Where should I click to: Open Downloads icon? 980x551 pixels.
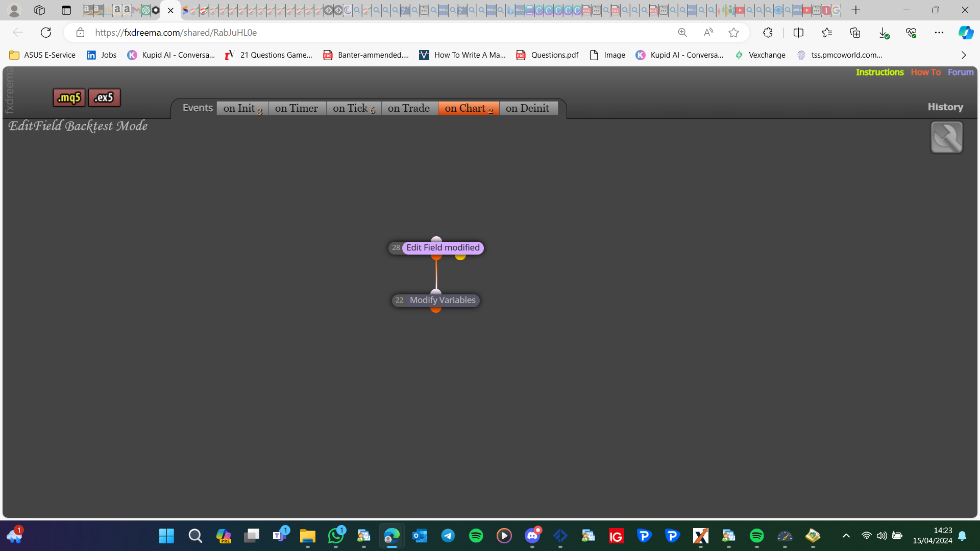(x=884, y=33)
